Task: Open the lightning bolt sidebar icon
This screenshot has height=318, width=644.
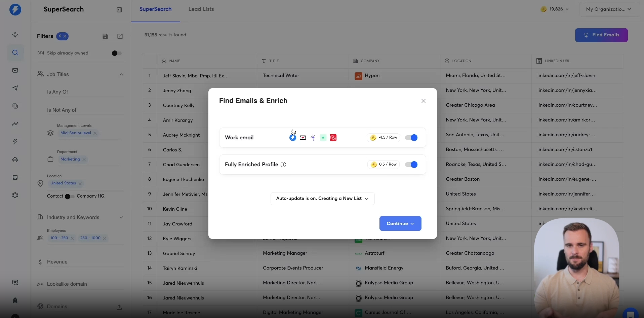Action: click(x=15, y=142)
